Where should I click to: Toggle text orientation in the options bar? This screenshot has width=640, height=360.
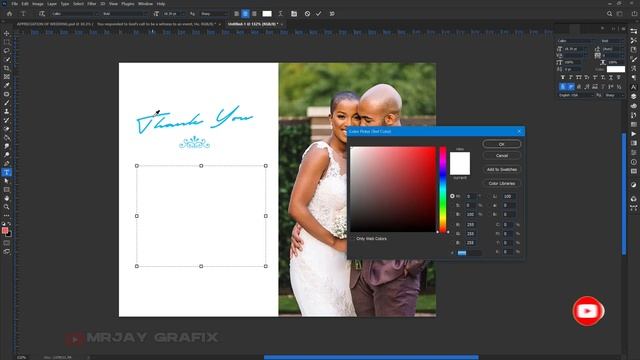click(x=42, y=13)
